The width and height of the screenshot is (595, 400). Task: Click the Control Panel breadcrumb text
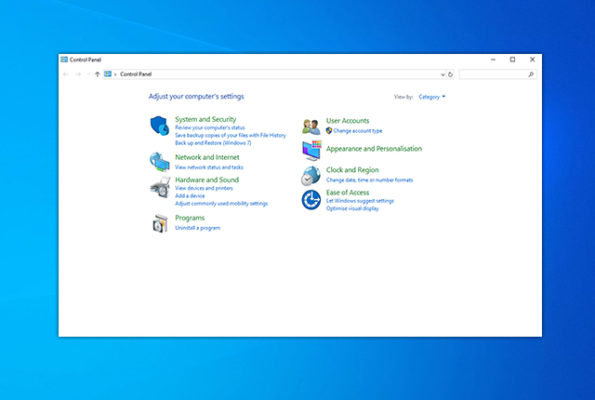coord(136,74)
